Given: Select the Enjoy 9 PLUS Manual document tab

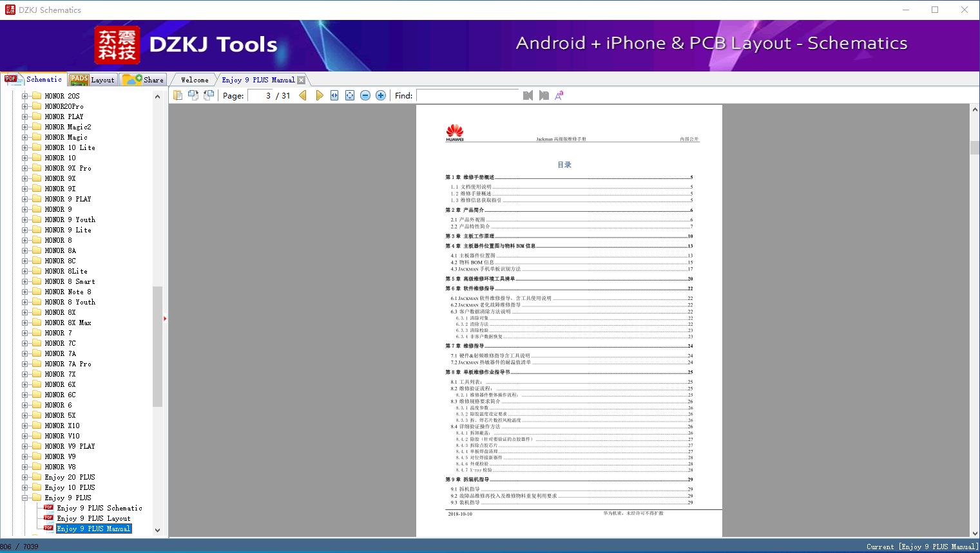Looking at the screenshot, I should [x=258, y=80].
